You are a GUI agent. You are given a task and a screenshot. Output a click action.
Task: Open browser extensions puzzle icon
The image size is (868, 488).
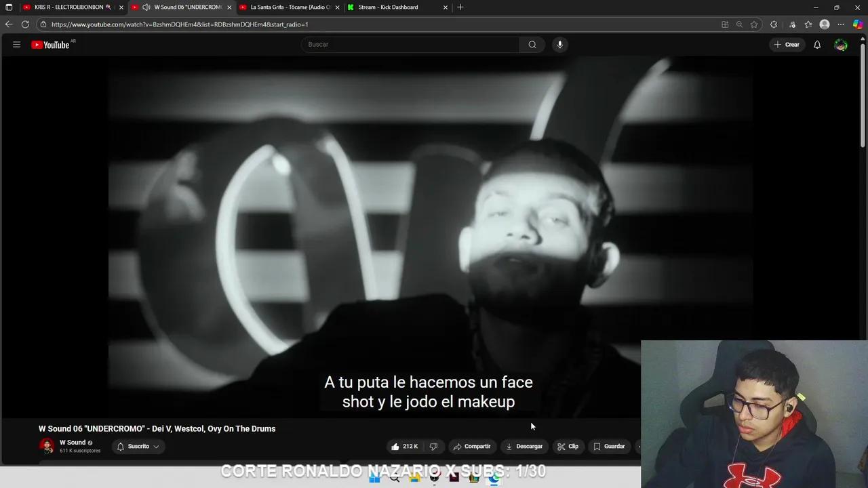774,24
